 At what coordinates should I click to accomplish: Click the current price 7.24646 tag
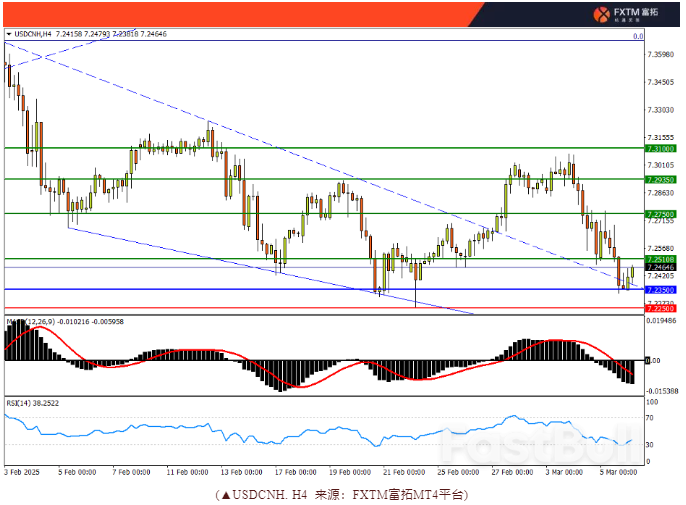click(660, 268)
